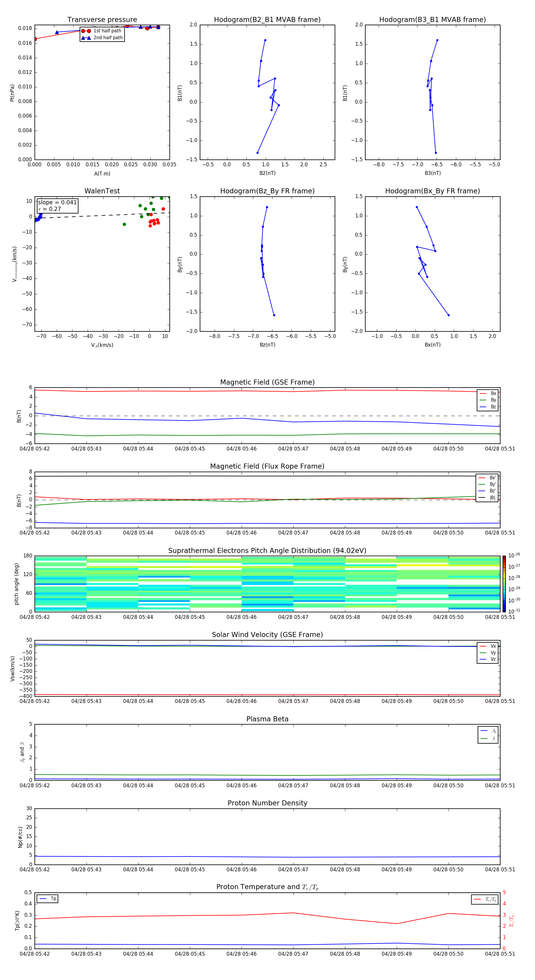Select the Tp legend entry in the temperature plot
This screenshot has width=535, height=980.
(x=48, y=899)
